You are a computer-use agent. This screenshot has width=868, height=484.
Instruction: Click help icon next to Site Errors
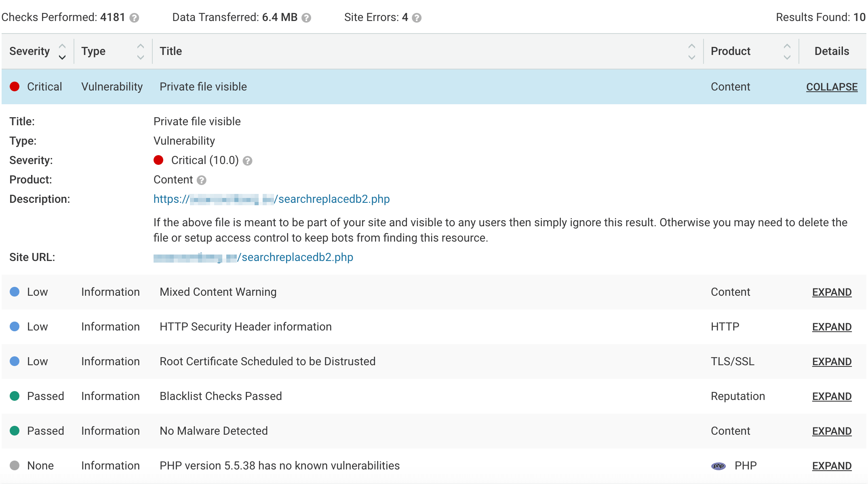point(417,18)
